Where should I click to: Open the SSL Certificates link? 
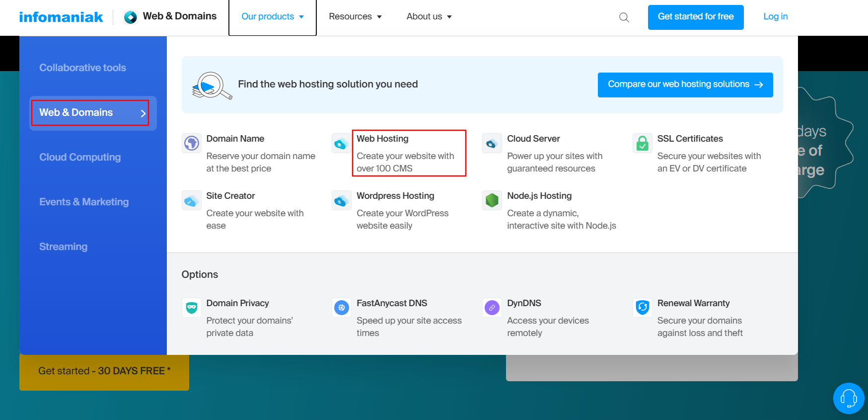tap(690, 139)
